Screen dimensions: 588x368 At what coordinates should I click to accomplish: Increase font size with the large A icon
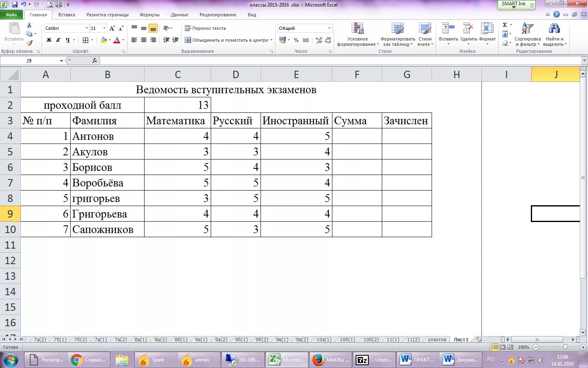tap(112, 28)
